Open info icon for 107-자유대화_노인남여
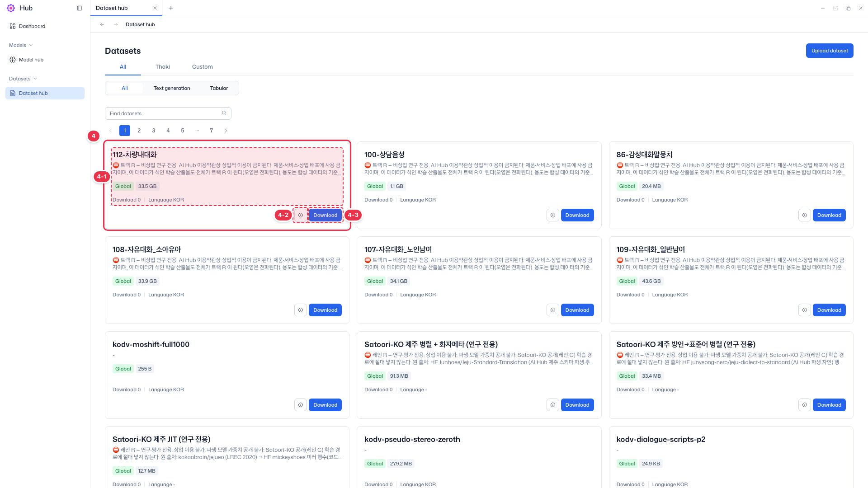Viewport: 868px width, 488px height. click(553, 310)
